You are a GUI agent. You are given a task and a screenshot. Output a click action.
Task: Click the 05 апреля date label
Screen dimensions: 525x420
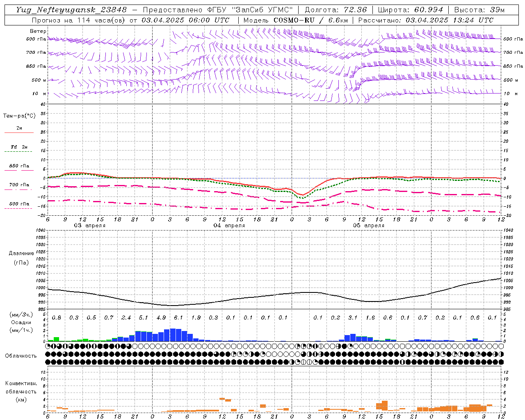pos(369,226)
